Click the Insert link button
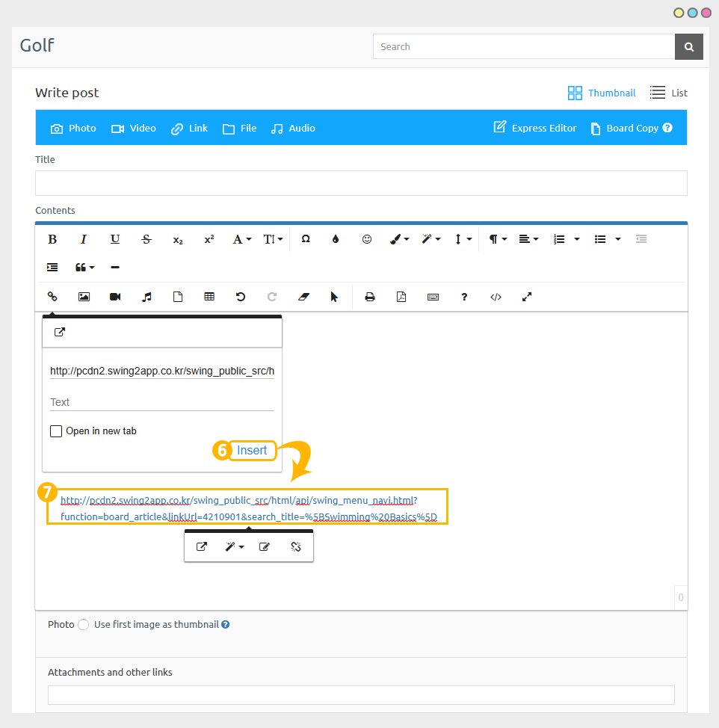The width and height of the screenshot is (719, 728). 252,451
